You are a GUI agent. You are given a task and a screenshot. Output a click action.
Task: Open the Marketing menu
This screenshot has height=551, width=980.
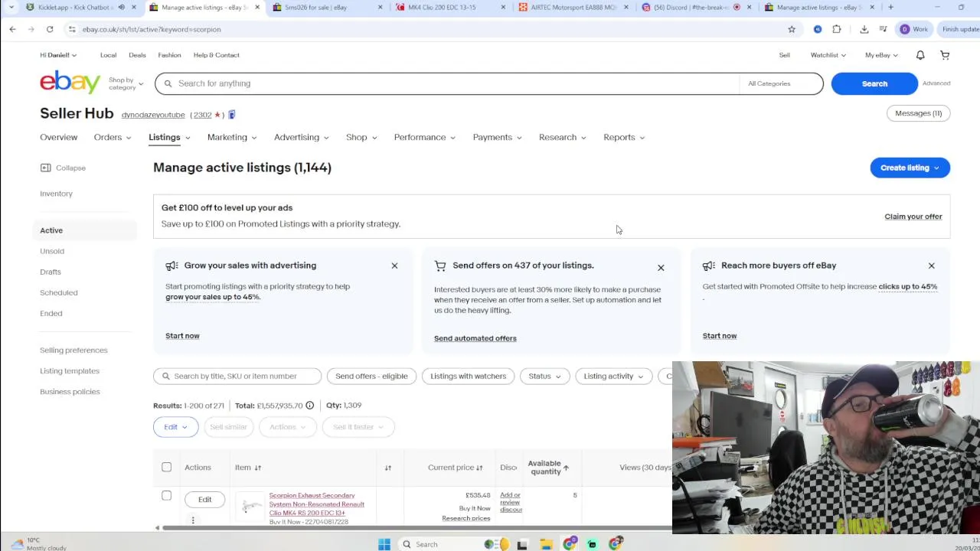232,137
